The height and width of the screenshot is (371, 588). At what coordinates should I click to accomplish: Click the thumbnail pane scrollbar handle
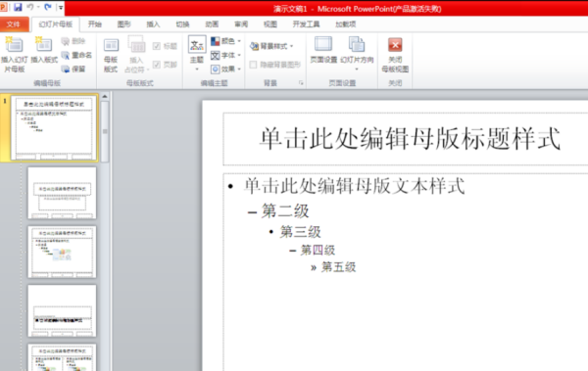tap(105, 131)
